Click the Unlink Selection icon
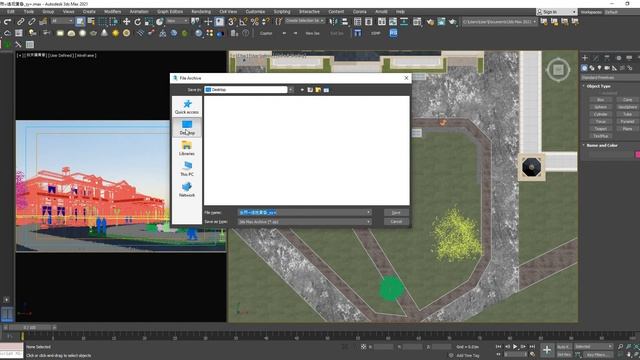This screenshot has width=640, height=360. [31, 22]
